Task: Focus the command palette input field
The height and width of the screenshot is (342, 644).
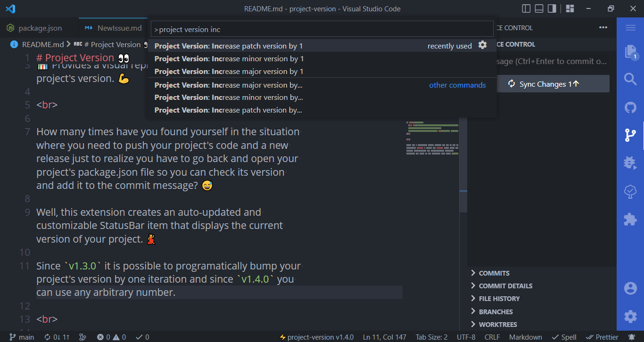Action: click(x=322, y=29)
